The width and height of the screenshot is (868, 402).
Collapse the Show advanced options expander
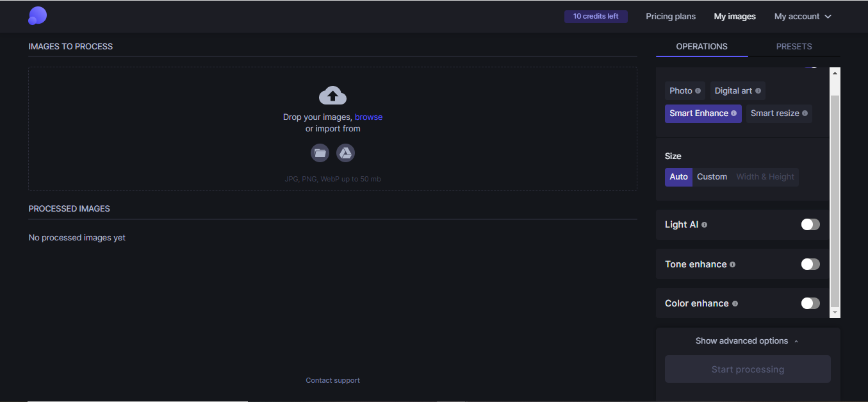tap(748, 341)
